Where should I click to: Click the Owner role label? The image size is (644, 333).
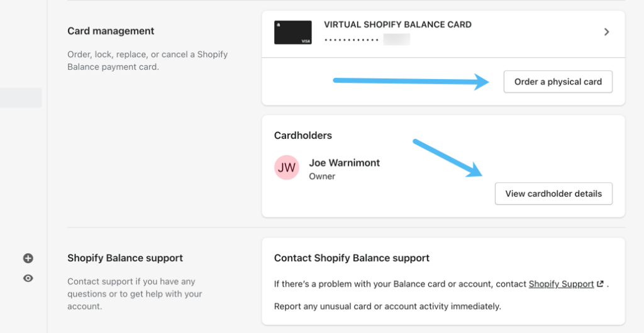coord(322,177)
